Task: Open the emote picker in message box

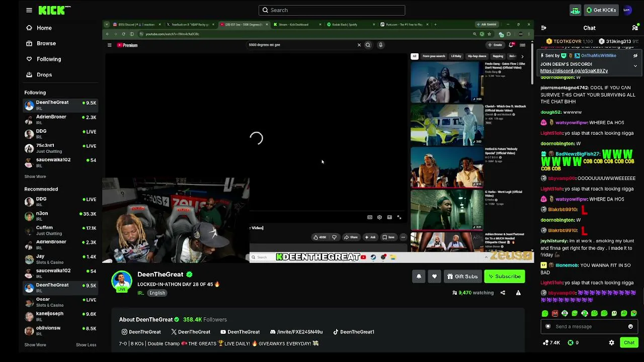Action: (x=630, y=327)
